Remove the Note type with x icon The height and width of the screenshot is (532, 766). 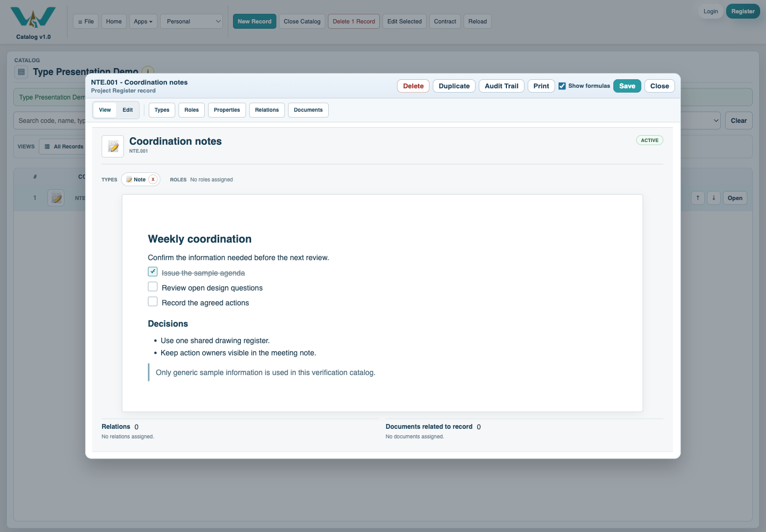[x=153, y=179]
